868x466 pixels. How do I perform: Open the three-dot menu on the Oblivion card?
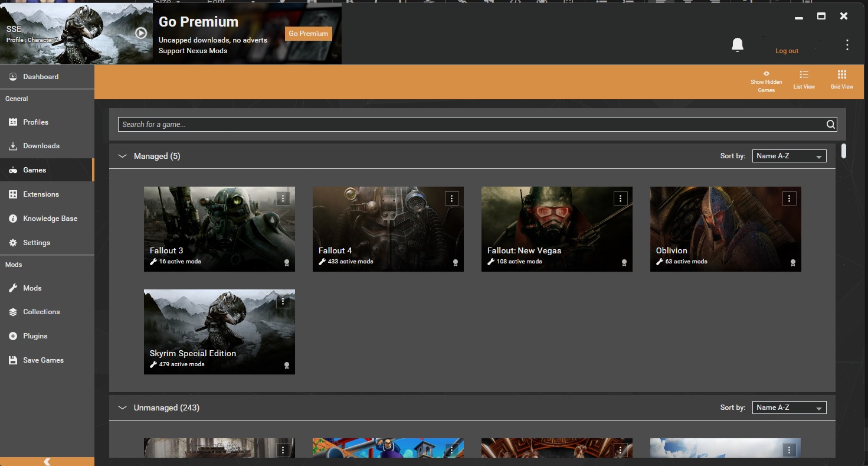(790, 198)
